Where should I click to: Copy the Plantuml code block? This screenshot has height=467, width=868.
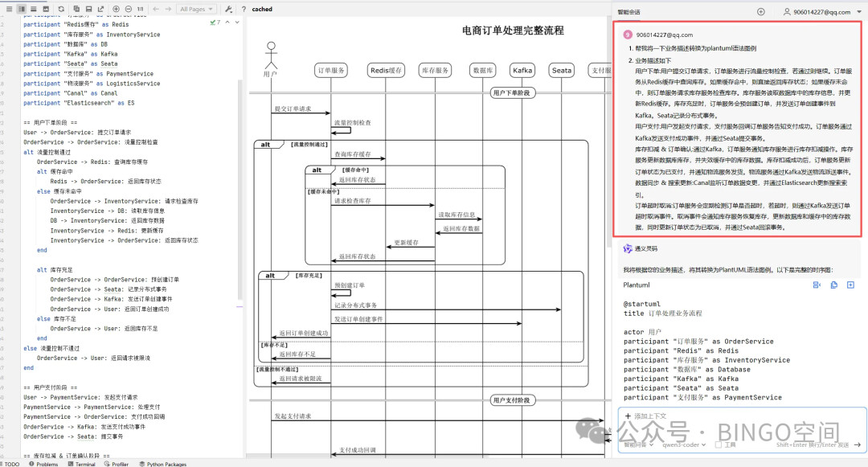[x=833, y=285]
